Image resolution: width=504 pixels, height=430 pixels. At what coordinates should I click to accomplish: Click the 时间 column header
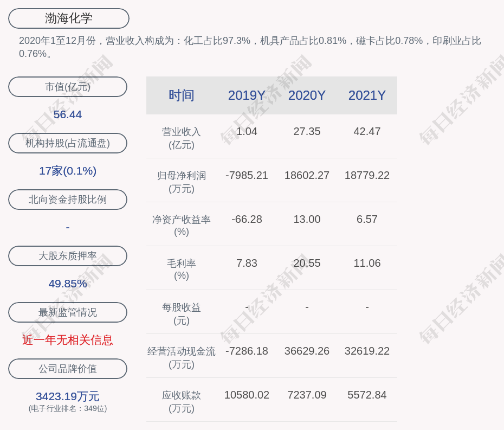(x=182, y=95)
